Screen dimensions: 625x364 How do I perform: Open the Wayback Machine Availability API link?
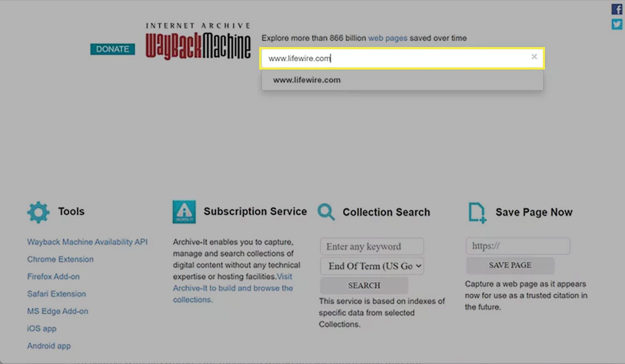pyautogui.click(x=87, y=242)
